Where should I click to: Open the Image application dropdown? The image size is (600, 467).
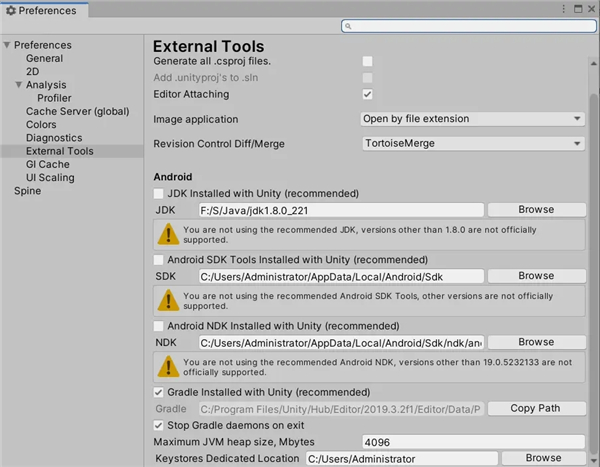tap(472, 119)
